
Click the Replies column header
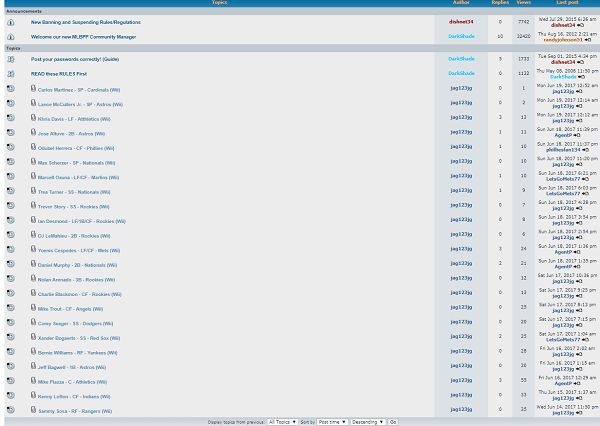[500, 2]
